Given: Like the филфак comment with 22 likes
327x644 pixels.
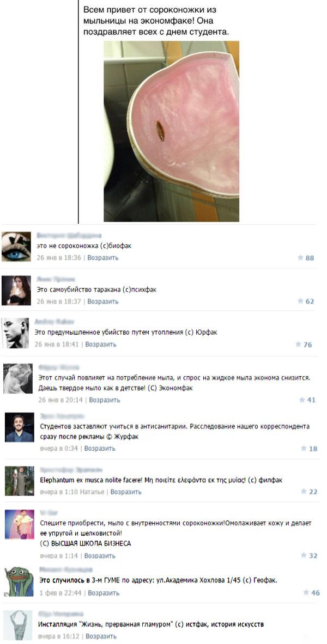Looking at the screenshot, I should pos(309,492).
